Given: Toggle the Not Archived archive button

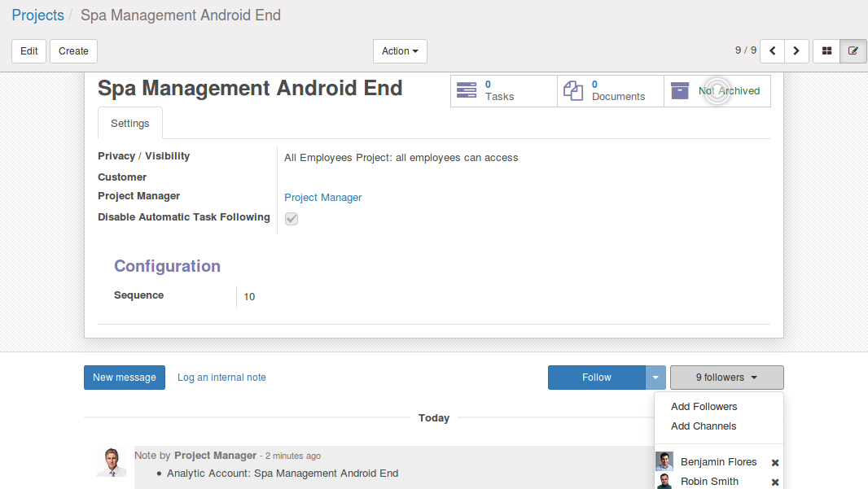Looking at the screenshot, I should pyautogui.click(x=717, y=91).
